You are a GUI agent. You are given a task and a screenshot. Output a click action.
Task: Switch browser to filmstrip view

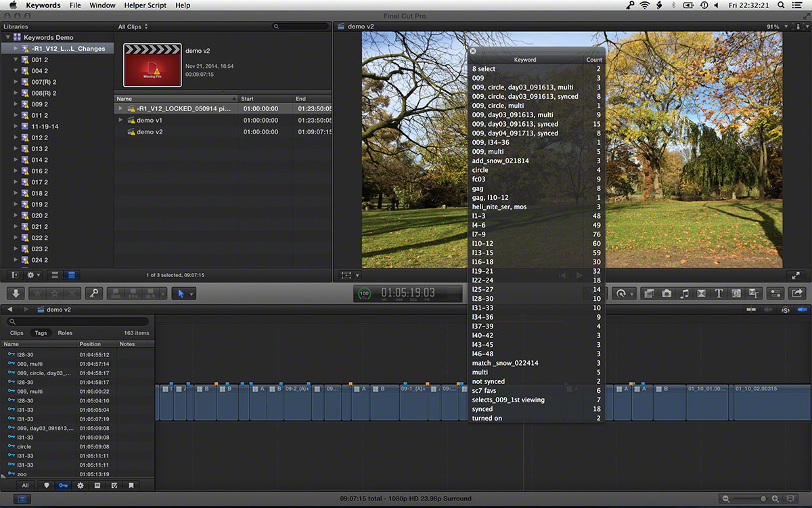[55, 275]
